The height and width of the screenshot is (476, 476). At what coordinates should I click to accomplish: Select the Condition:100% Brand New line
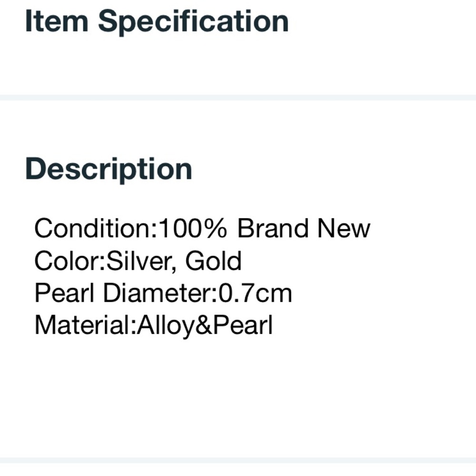pyautogui.click(x=202, y=228)
